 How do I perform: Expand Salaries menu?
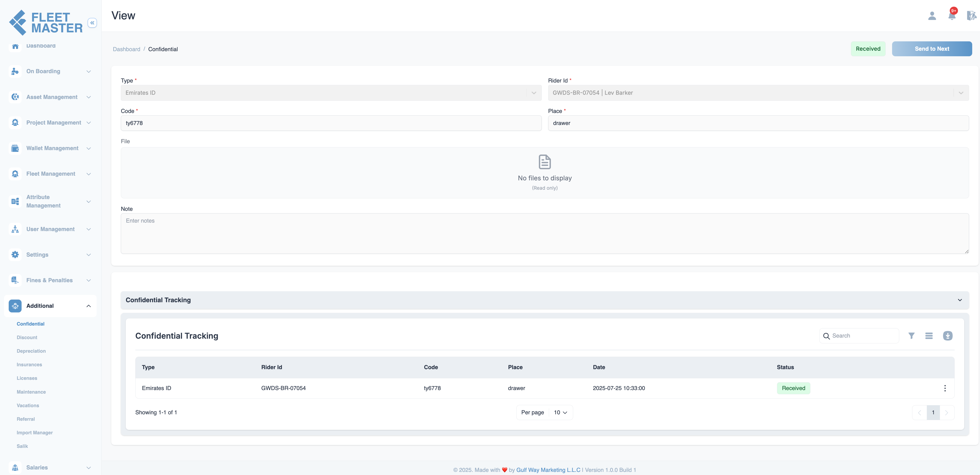pyautogui.click(x=89, y=467)
